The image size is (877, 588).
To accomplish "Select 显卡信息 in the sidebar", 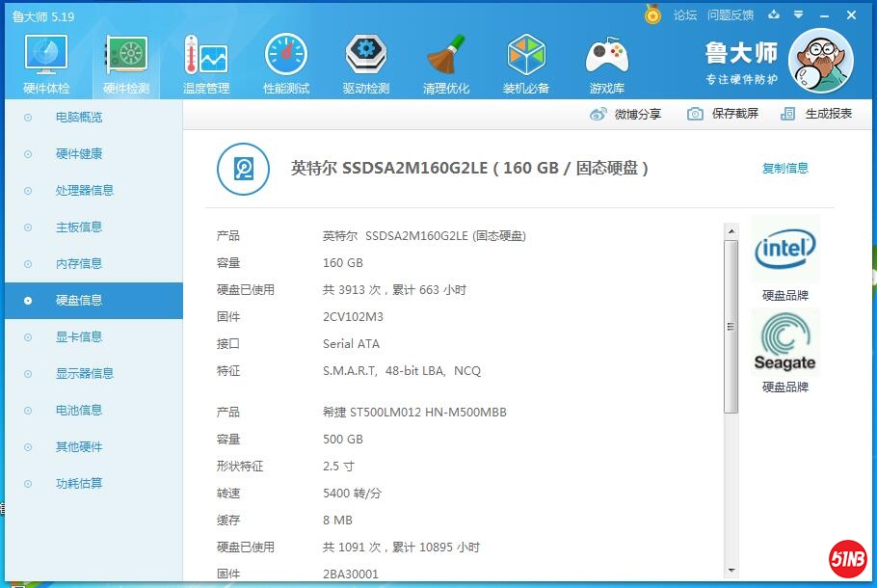I will point(79,337).
